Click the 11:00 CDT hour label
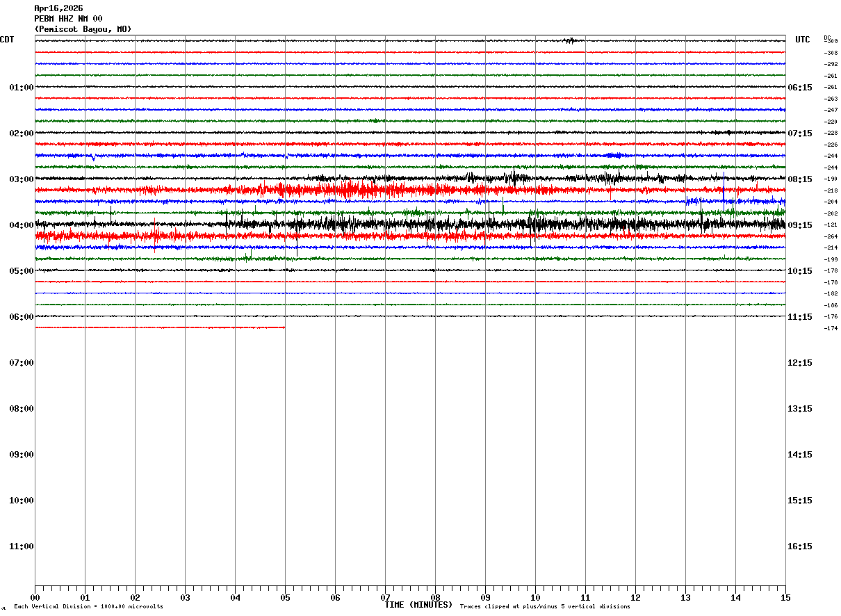Screen dimensions: 841x616 click(x=22, y=546)
